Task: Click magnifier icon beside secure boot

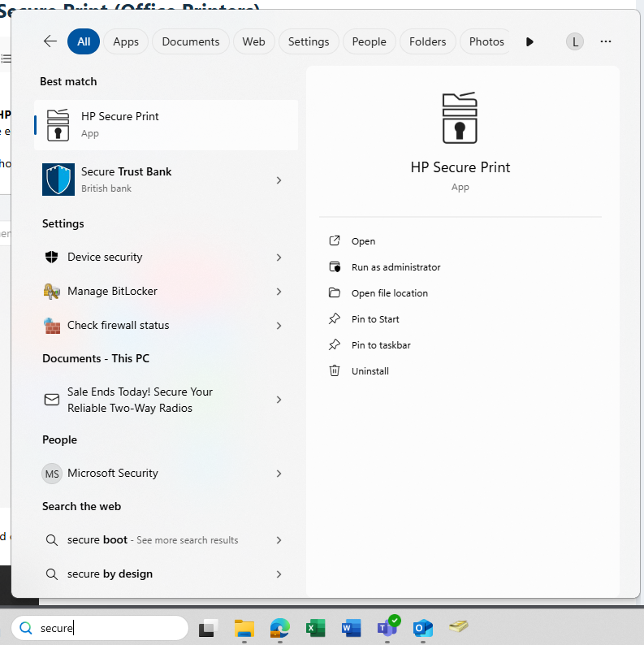Action: [x=52, y=540]
